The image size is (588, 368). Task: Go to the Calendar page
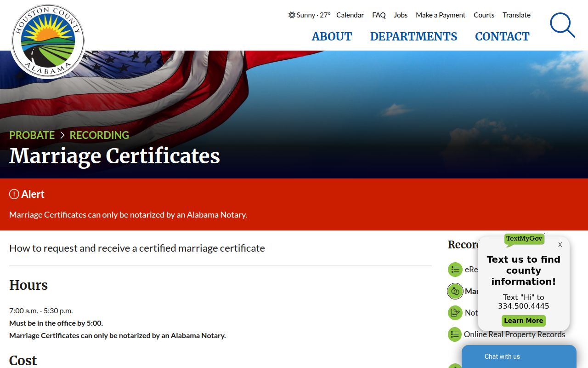[350, 15]
